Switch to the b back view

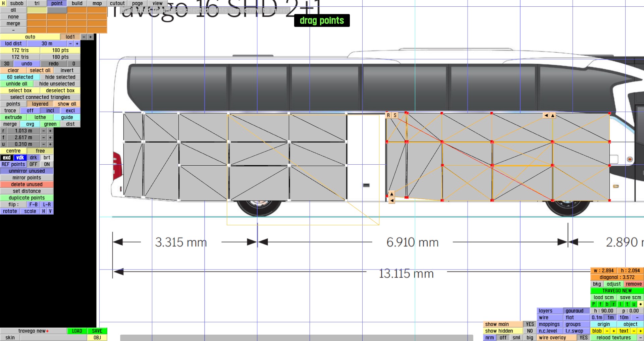(607, 304)
